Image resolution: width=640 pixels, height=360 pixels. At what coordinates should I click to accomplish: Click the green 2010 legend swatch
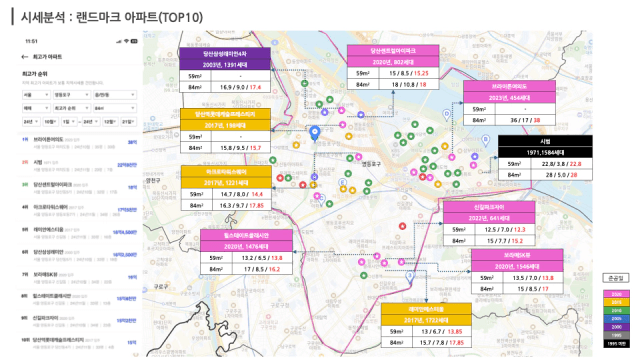pyautogui.click(x=616, y=310)
